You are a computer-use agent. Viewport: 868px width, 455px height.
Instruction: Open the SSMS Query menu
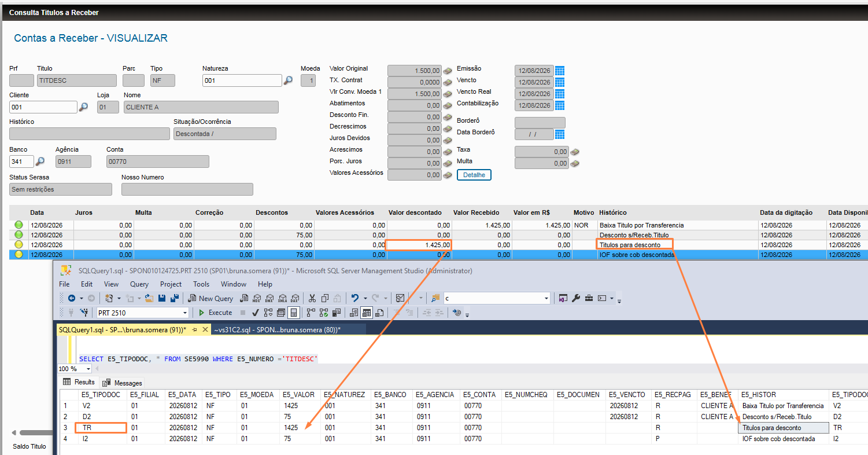point(139,284)
